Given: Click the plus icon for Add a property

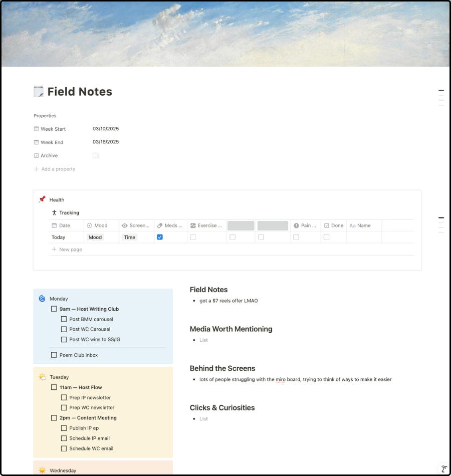Looking at the screenshot, I should (36, 169).
